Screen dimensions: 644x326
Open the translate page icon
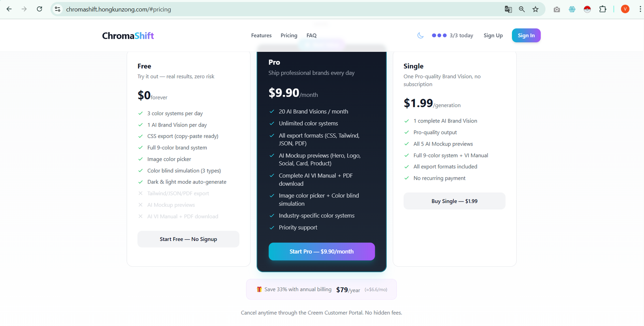coord(508,9)
